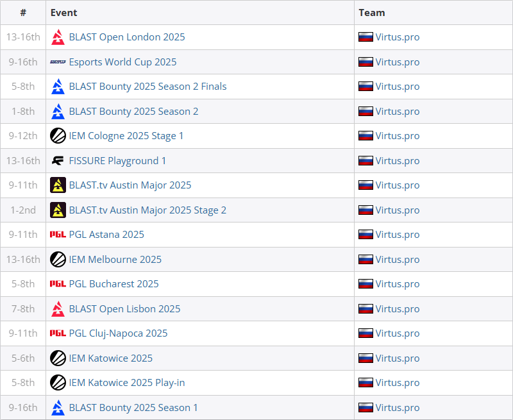Open the BLAST.tv Austin Major 2025 Stage 2 link
The height and width of the screenshot is (420, 513).
147,210
